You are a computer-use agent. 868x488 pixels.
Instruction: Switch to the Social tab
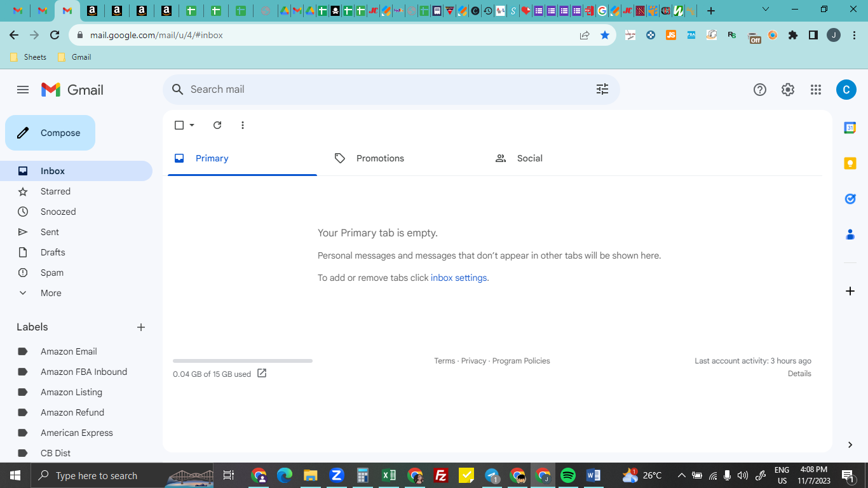tap(563, 158)
